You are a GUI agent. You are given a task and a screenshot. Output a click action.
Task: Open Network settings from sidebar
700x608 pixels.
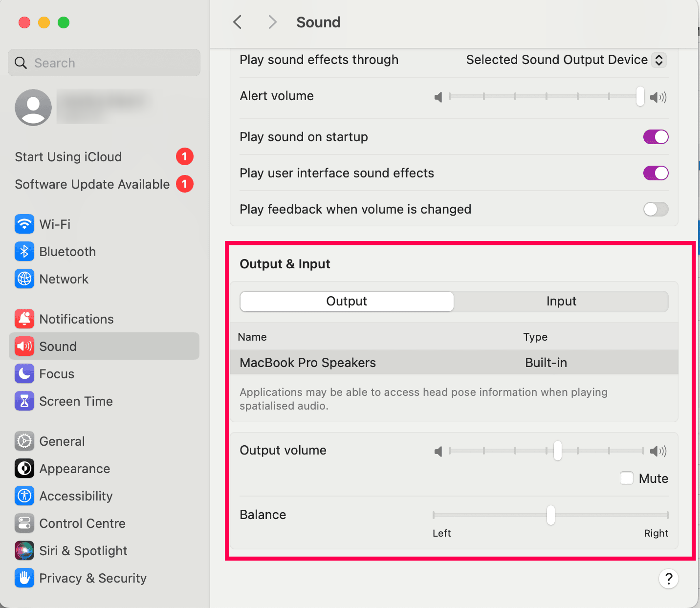pos(104,279)
